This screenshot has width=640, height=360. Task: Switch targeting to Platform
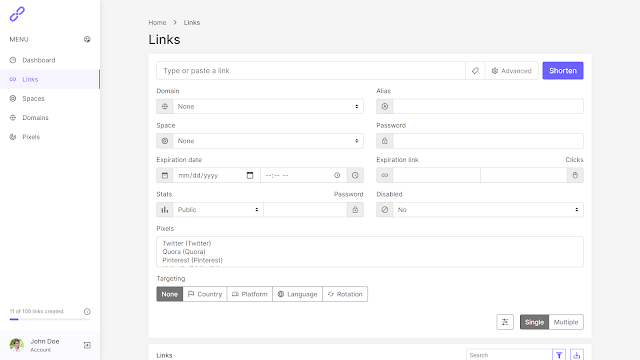[250, 294]
